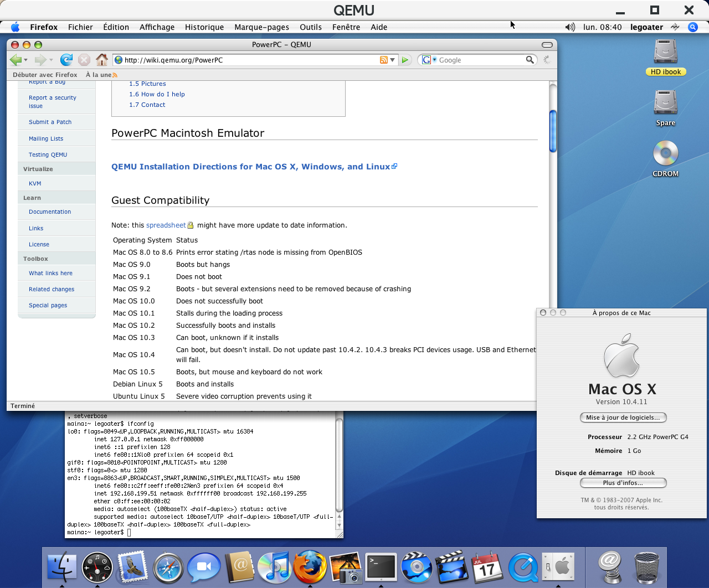Open the Aide menu
Screen dimensions: 709x588
(379, 27)
